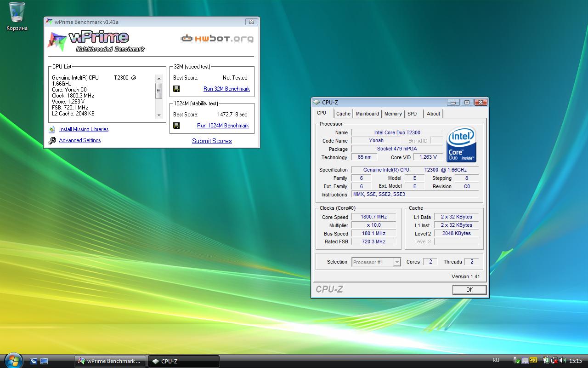Switch to the About tab
The height and width of the screenshot is (368, 588).
(433, 114)
